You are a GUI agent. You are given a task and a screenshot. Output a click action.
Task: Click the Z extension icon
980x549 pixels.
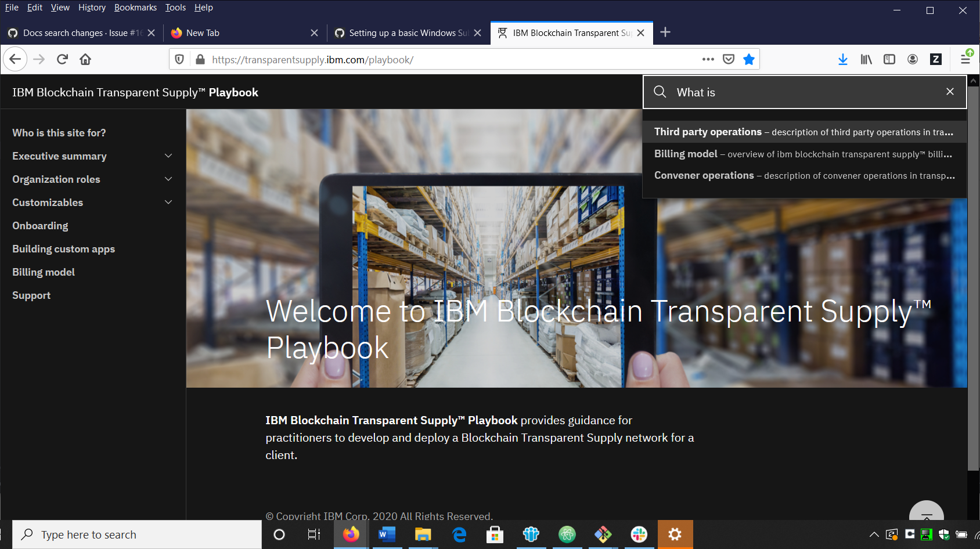pyautogui.click(x=936, y=59)
